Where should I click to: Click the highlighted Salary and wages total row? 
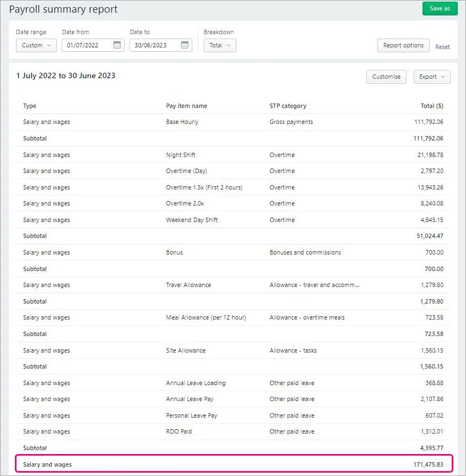point(220,464)
